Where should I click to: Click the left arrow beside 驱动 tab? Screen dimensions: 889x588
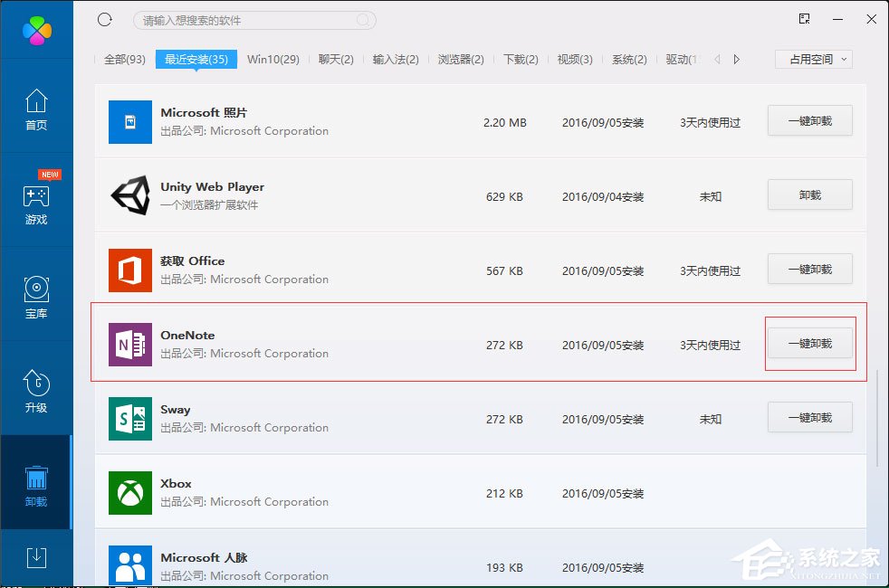[716, 58]
